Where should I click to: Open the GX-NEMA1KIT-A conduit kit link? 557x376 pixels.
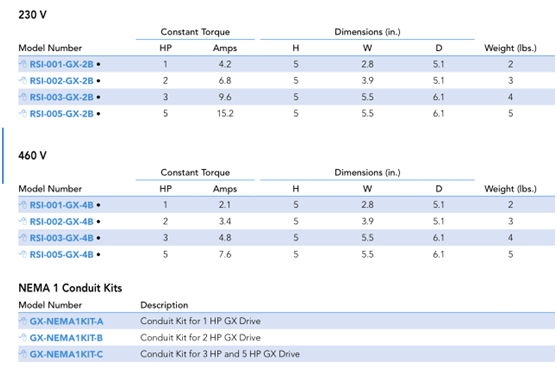click(x=66, y=322)
